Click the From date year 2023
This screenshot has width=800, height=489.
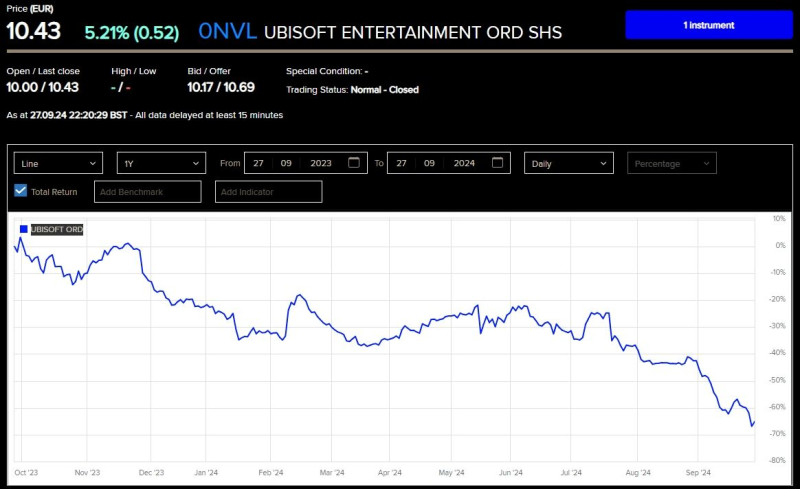(x=321, y=163)
